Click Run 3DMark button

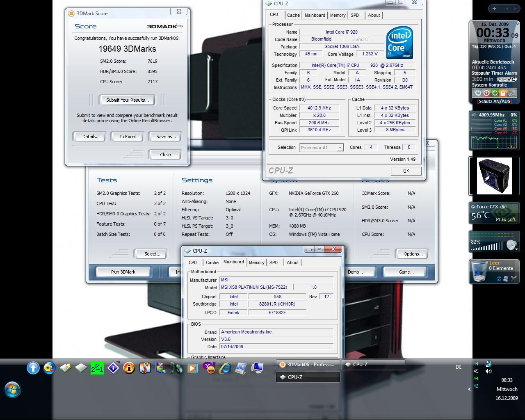123,272
